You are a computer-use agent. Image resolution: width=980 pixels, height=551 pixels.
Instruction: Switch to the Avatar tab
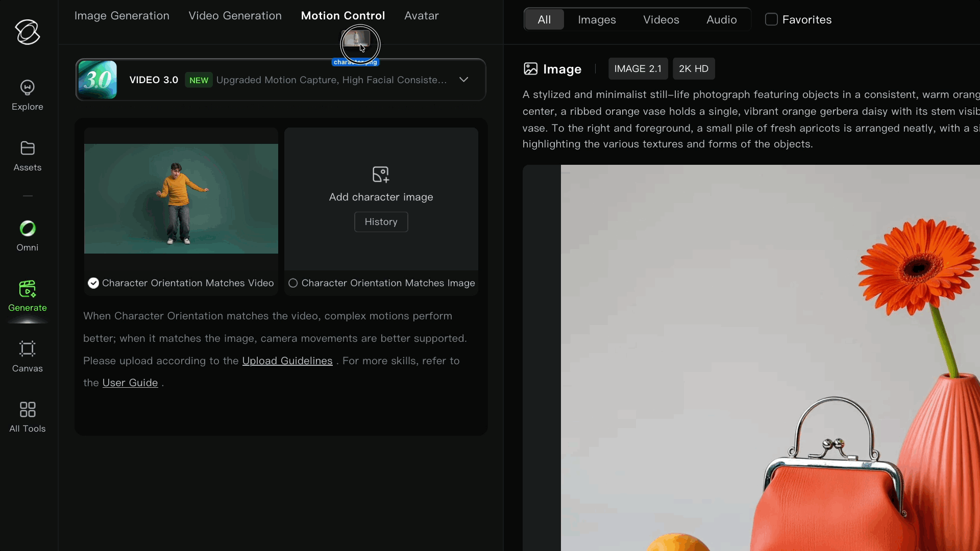click(x=422, y=16)
